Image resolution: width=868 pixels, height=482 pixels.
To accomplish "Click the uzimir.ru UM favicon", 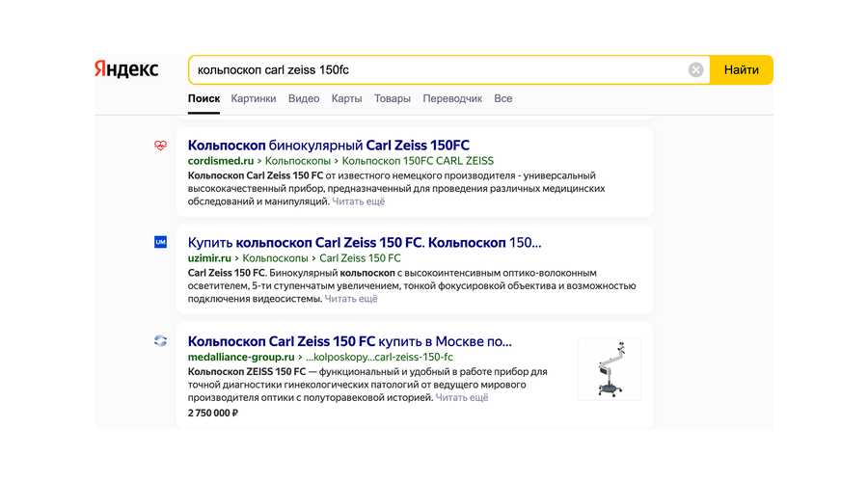I will point(160,242).
